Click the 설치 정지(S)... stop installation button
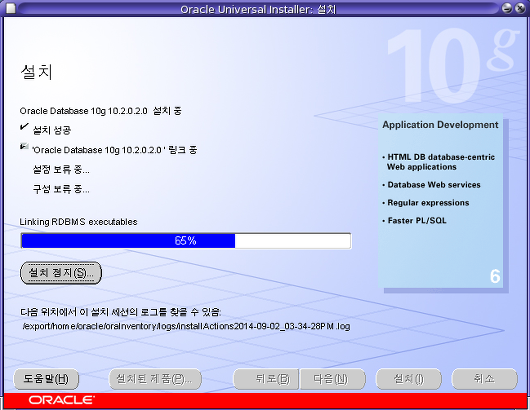The height and width of the screenshot is (410, 530). 61,272
